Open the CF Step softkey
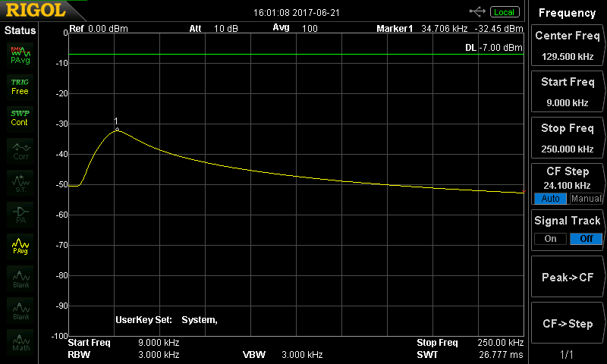 pyautogui.click(x=567, y=184)
